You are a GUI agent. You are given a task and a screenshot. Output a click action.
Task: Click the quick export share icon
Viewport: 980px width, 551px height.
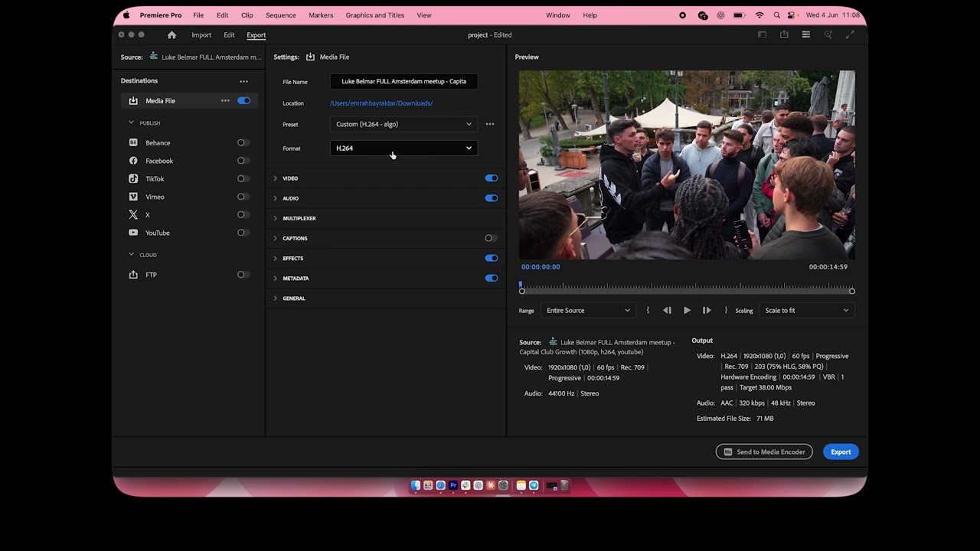click(784, 35)
